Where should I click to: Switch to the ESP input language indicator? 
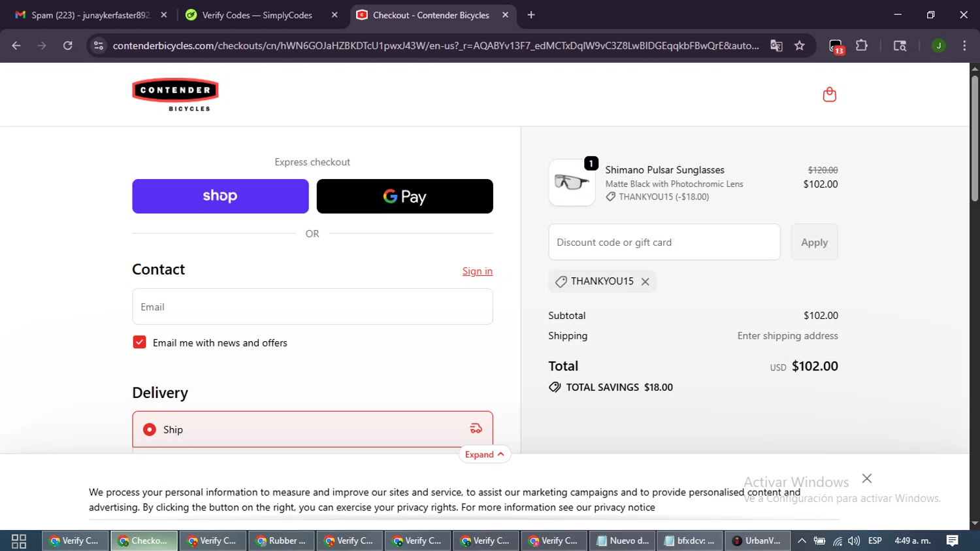tap(875, 541)
